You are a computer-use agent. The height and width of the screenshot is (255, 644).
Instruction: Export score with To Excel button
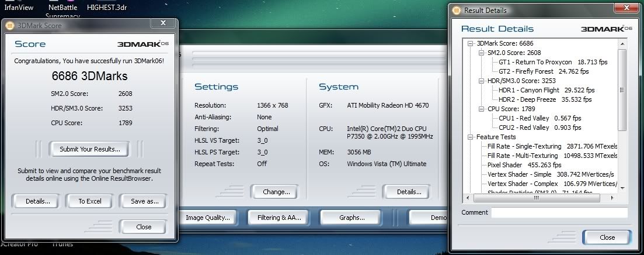89,201
